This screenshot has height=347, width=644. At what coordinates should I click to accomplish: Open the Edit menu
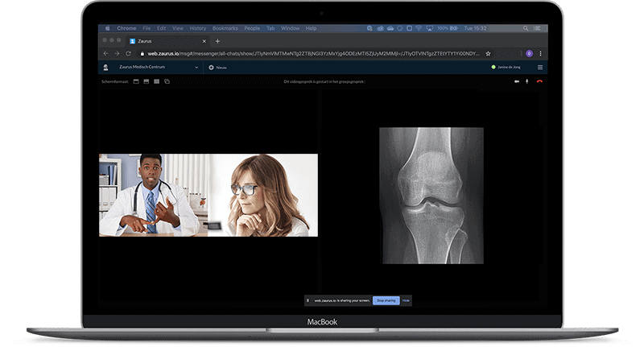pyautogui.click(x=162, y=28)
